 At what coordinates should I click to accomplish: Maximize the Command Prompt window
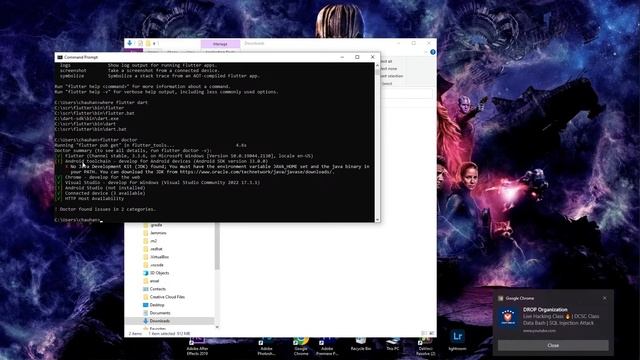tap(357, 57)
